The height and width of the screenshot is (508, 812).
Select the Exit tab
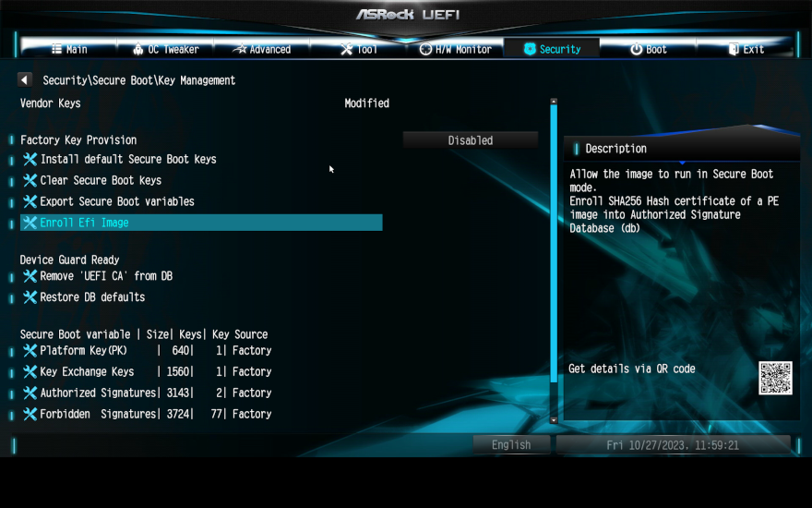(x=746, y=49)
